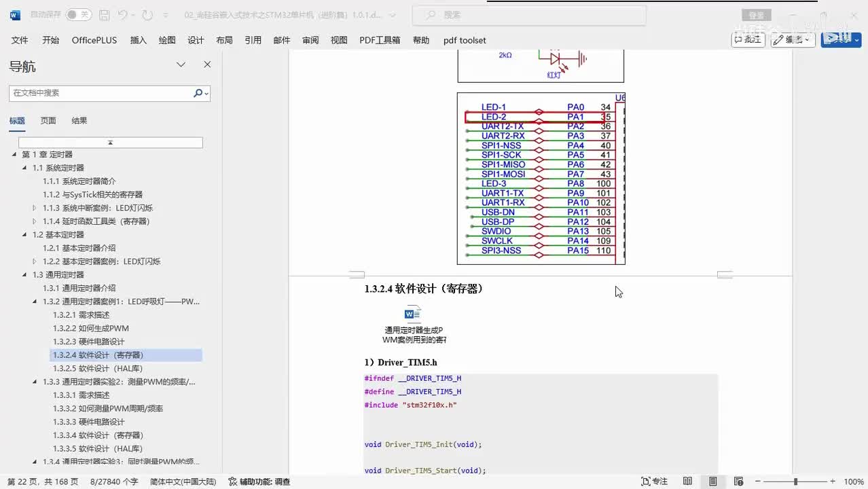Open Customize Quick Access Toolbar dropdown

(x=165, y=15)
